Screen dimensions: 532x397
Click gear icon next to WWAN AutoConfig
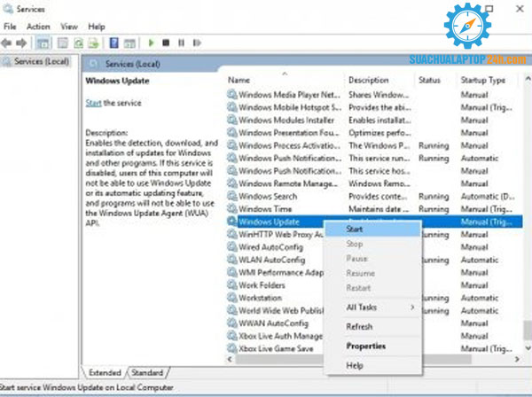click(232, 323)
